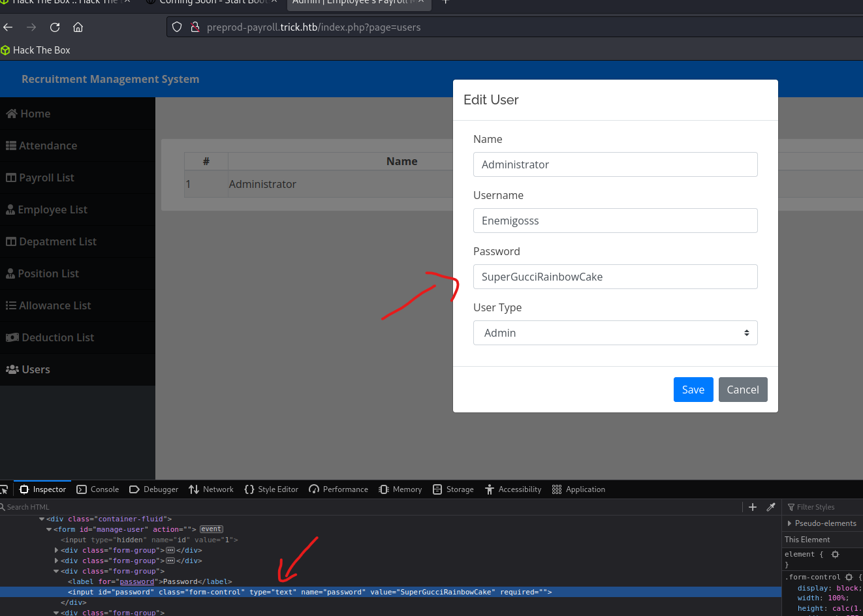
Task: Open Position List in the sidebar
Action: (78, 273)
